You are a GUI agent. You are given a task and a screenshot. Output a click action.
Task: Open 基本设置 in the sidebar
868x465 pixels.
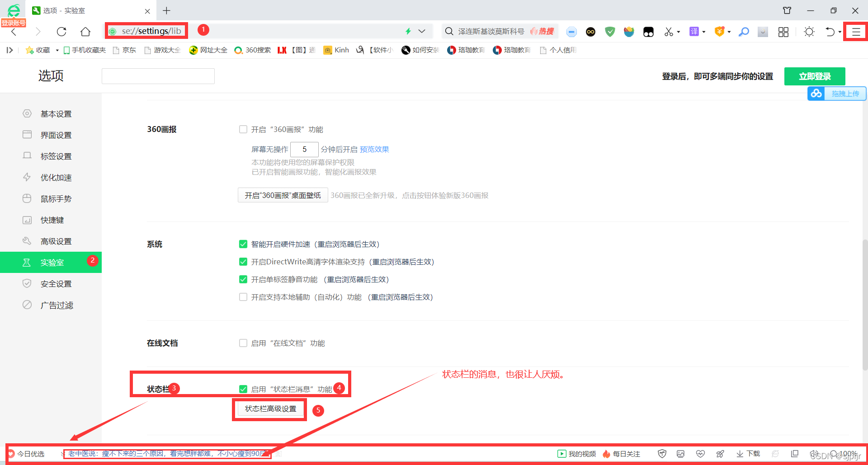coord(51,114)
